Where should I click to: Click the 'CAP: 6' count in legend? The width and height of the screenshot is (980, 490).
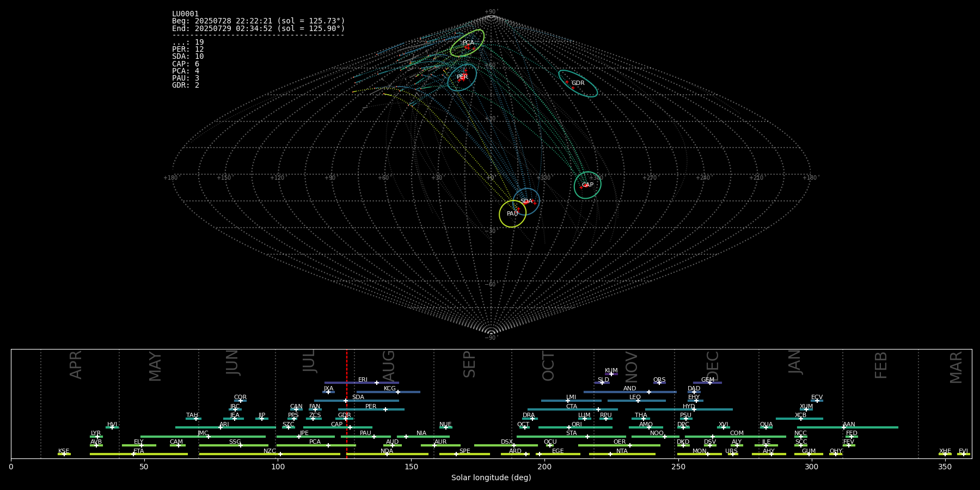tap(186, 64)
